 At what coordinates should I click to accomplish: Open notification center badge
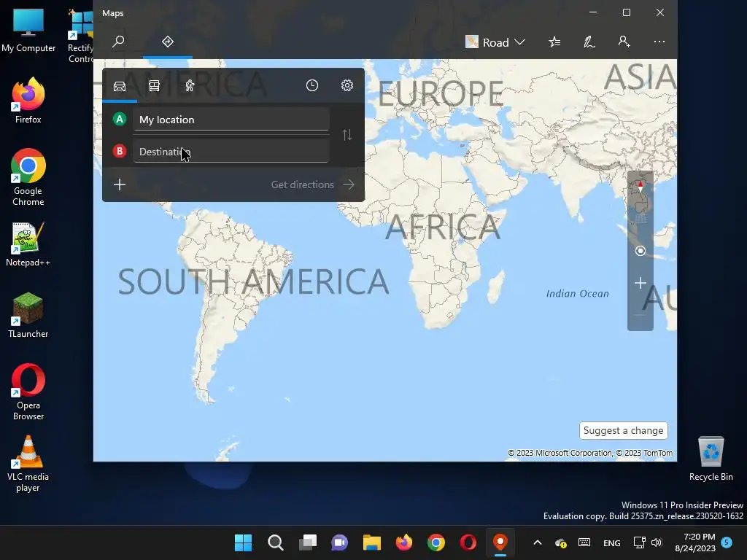point(727,542)
